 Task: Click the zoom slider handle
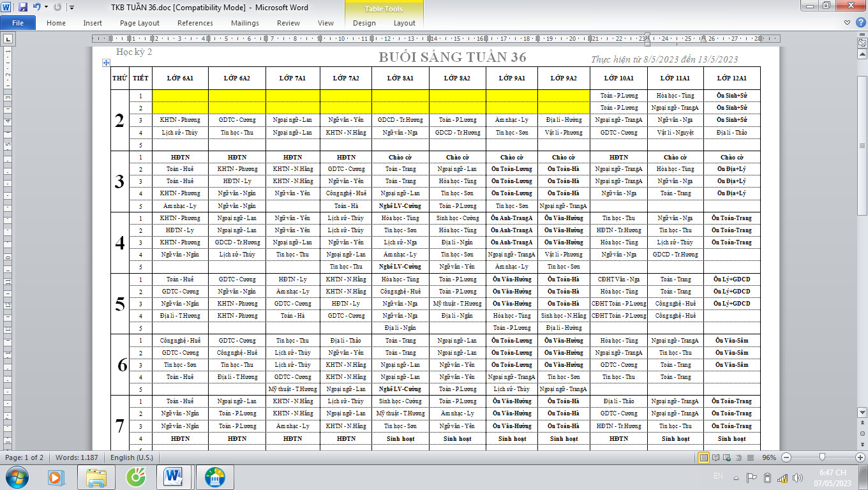(x=822, y=457)
